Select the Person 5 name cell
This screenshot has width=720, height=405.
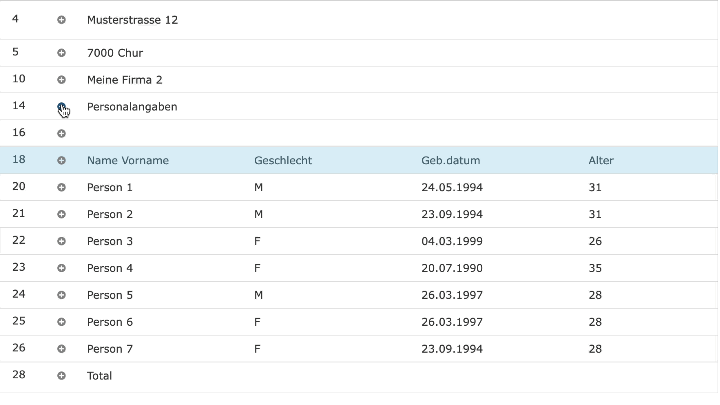(x=110, y=295)
